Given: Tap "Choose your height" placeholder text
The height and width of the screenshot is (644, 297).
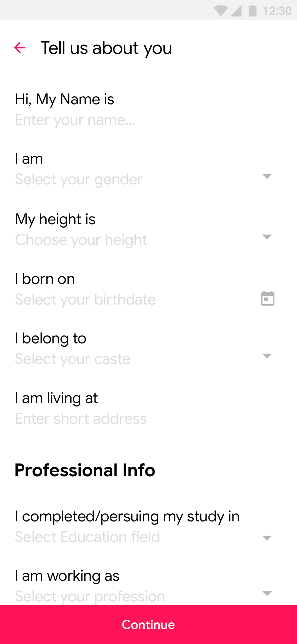Looking at the screenshot, I should [x=81, y=240].
